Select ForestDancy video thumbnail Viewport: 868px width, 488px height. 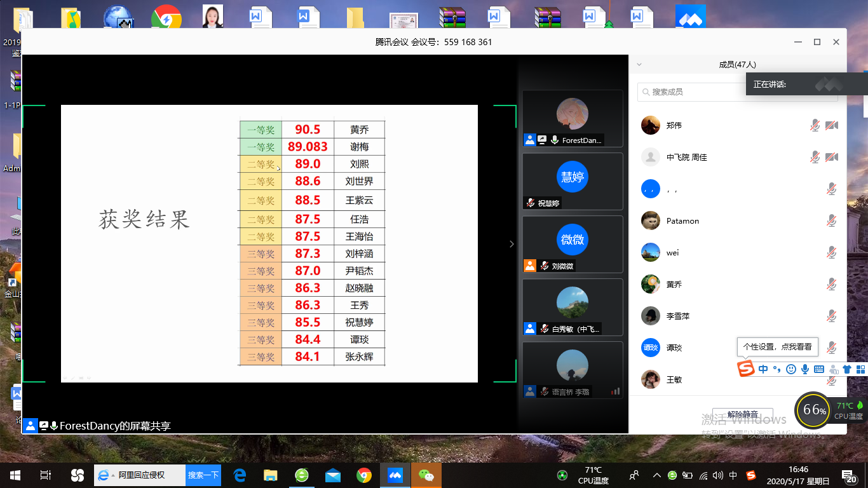point(572,119)
